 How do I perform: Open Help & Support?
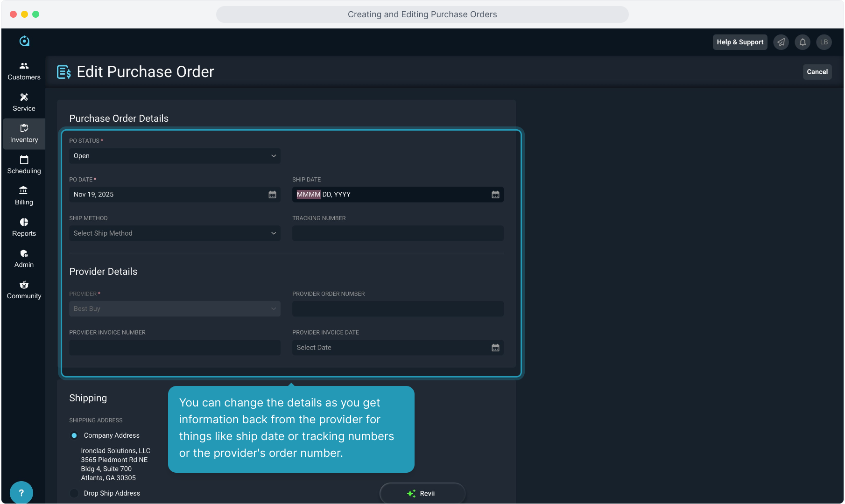740,42
